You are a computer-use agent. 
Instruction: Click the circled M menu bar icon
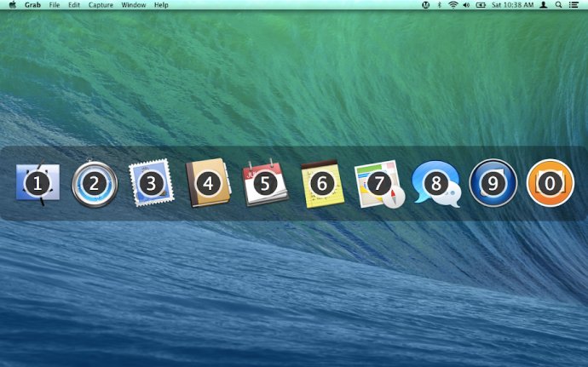(425, 5)
